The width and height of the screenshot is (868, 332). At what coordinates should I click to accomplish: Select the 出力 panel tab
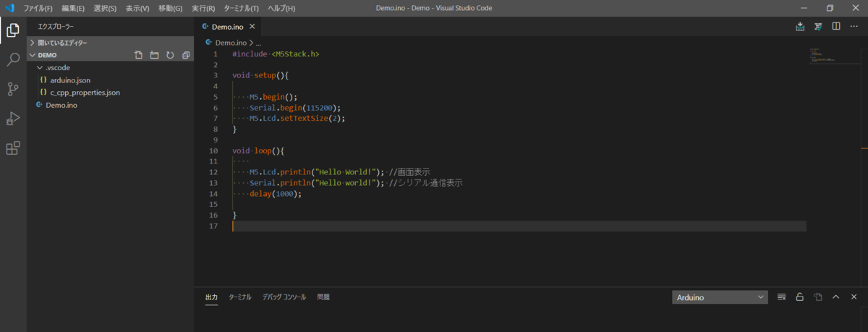point(211,297)
